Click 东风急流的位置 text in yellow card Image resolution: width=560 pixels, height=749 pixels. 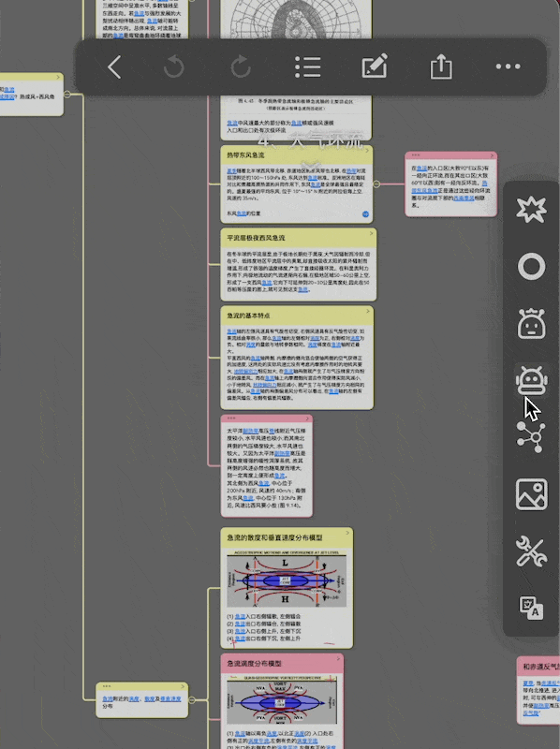[x=243, y=213]
